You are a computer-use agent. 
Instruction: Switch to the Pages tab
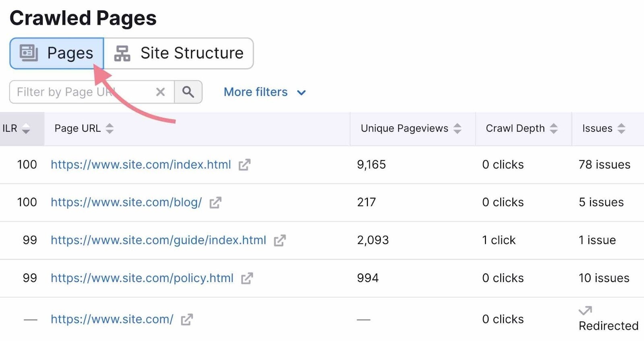click(57, 53)
